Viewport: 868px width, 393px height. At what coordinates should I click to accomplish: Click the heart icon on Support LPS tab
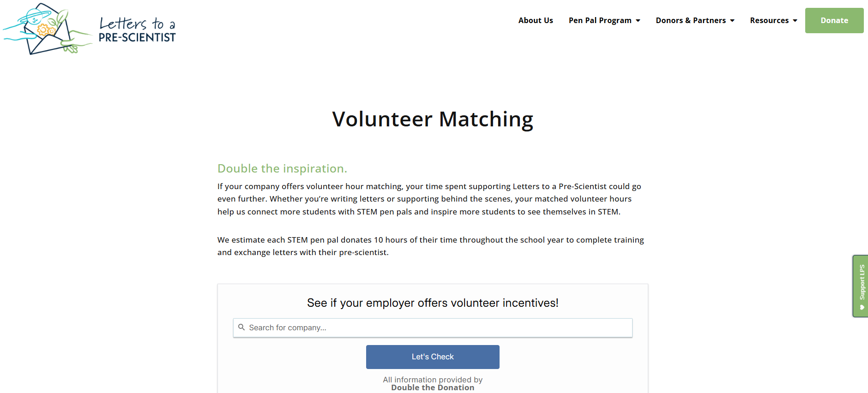[x=862, y=307]
